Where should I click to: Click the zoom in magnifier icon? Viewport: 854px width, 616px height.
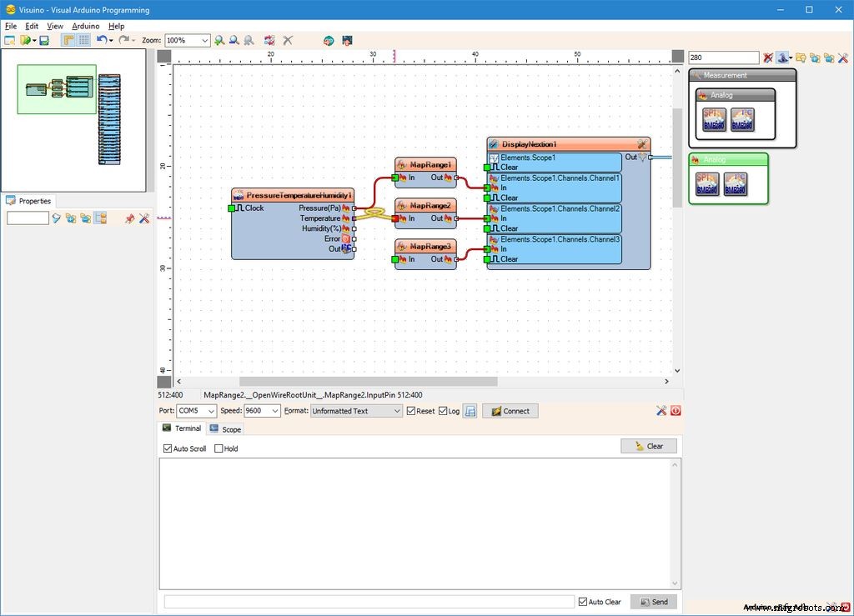point(219,40)
